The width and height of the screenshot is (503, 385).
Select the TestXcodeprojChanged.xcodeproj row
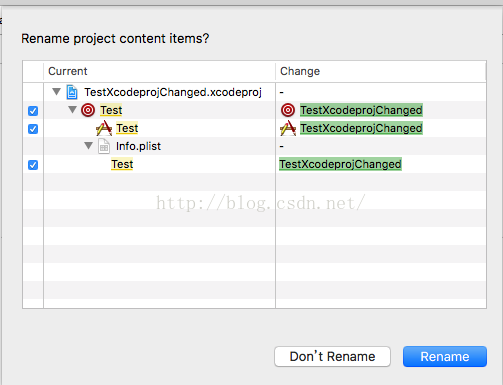click(x=255, y=92)
